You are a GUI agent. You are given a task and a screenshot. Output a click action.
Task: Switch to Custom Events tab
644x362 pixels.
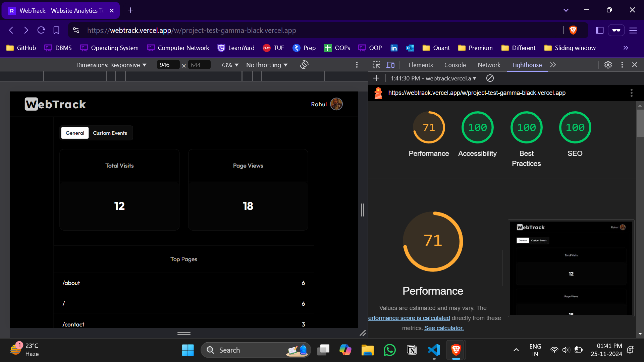coord(110,133)
